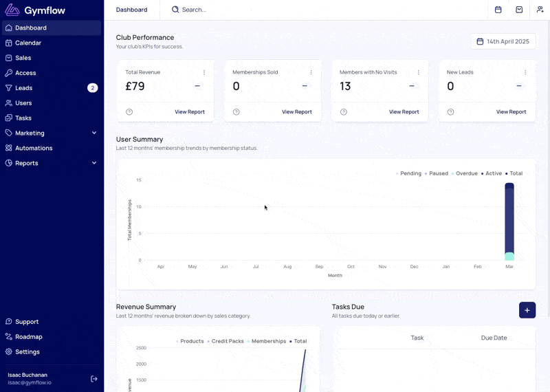
Task: Open the shopping bag icon in header
Action: [x=519, y=10]
